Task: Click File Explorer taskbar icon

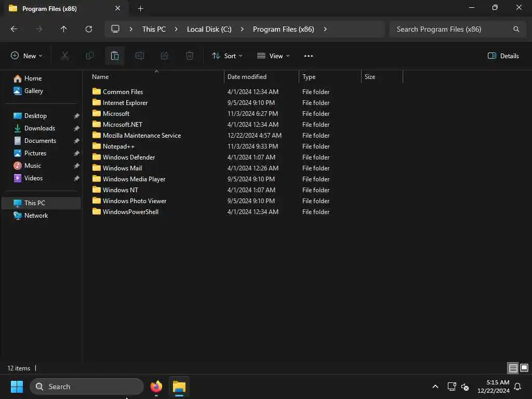Action: point(179,387)
